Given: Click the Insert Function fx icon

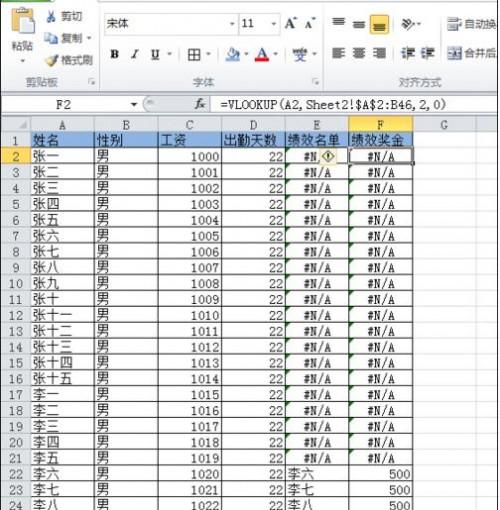Looking at the screenshot, I should [x=200, y=105].
